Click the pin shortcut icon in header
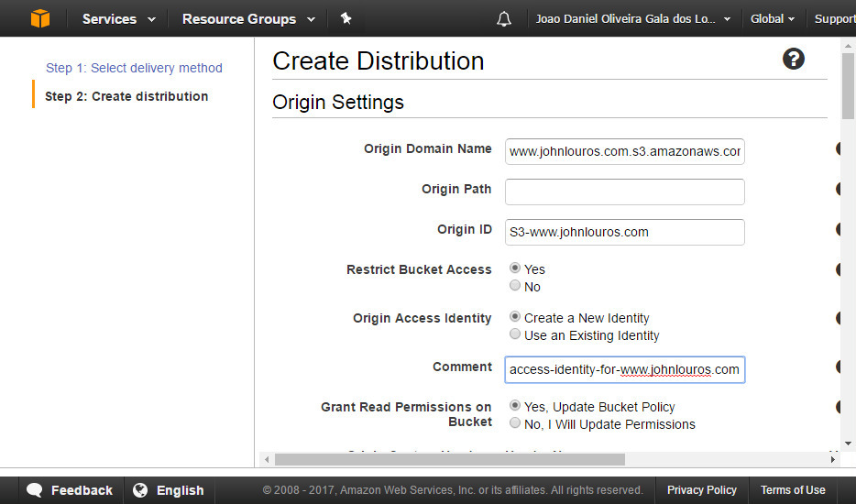 (x=346, y=18)
